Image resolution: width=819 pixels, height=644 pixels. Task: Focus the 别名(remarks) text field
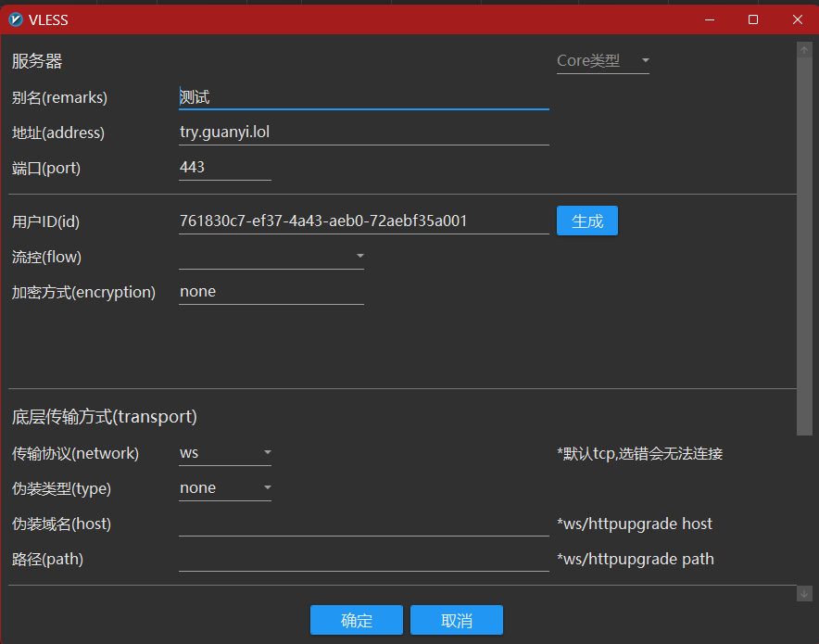point(363,97)
